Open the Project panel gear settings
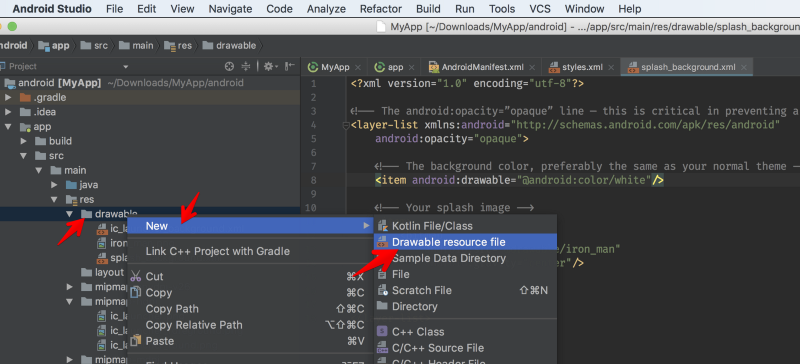 point(270,66)
